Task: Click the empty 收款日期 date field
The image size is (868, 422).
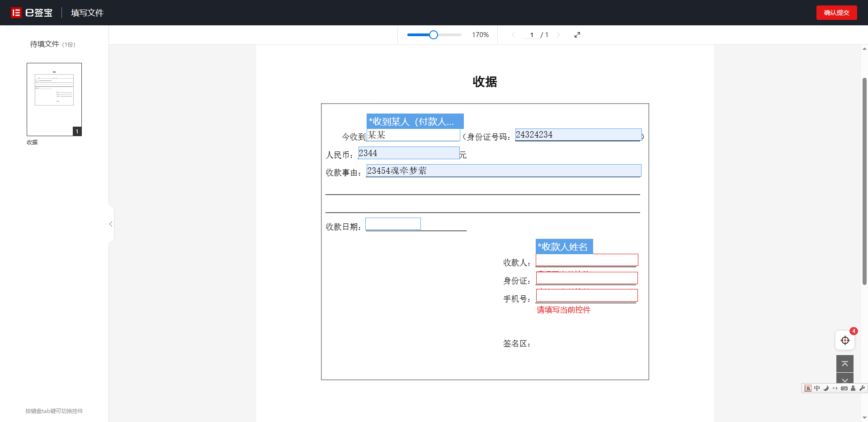Action: click(x=393, y=223)
